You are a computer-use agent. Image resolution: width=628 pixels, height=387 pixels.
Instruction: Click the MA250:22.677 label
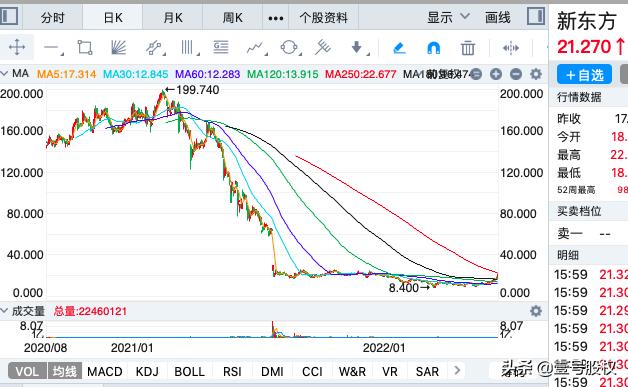pyautogui.click(x=360, y=74)
